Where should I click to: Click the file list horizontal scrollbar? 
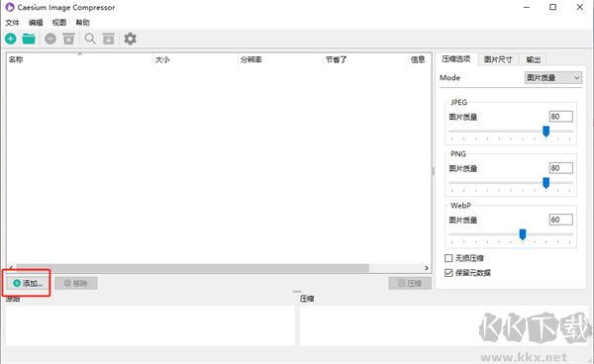pos(192,268)
